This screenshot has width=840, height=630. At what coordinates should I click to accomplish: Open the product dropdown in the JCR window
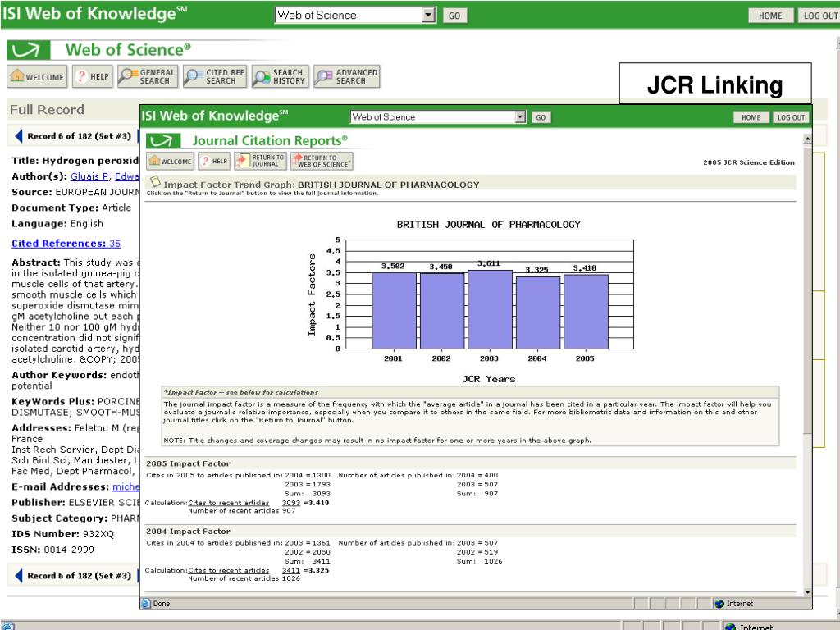(x=520, y=116)
